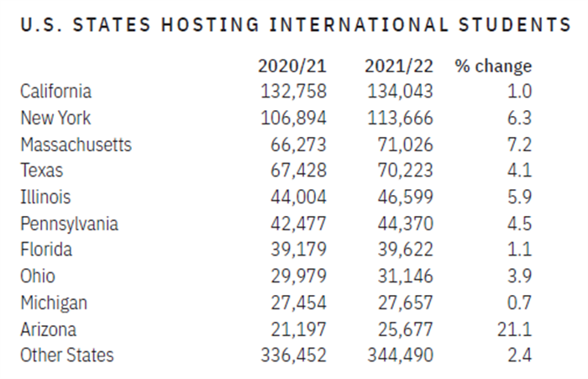Image resolution: width=588 pixels, height=379 pixels.
Task: Select the Massachusetts row label
Action: [76, 145]
